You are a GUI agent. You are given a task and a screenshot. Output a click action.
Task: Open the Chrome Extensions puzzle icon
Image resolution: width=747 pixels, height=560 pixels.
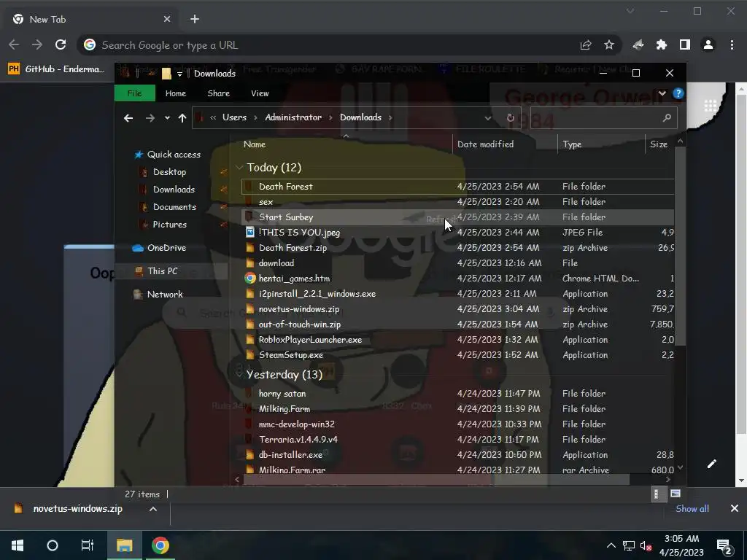tap(661, 44)
